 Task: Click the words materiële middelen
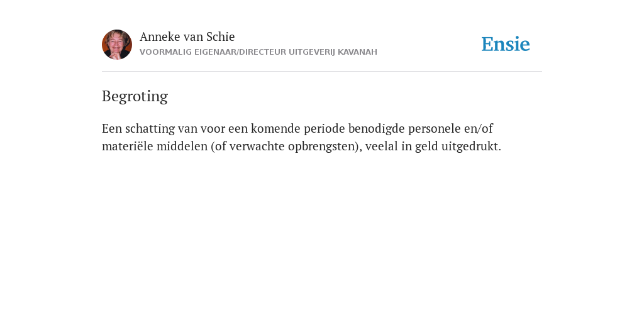coord(155,146)
